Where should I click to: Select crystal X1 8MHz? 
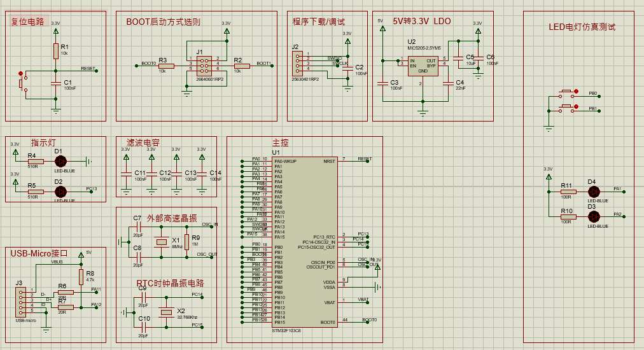162,242
